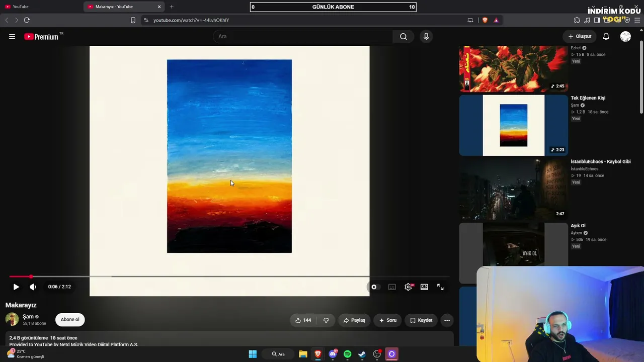This screenshot has height=362, width=644.
Task: Open the Windows Start menu
Action: (x=253, y=354)
